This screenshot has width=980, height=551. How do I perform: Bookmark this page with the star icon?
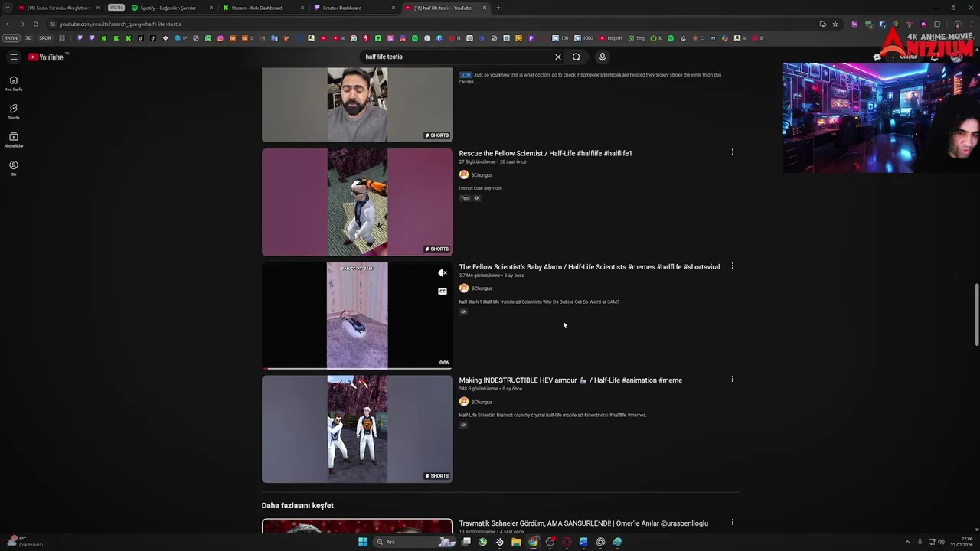coord(835,24)
